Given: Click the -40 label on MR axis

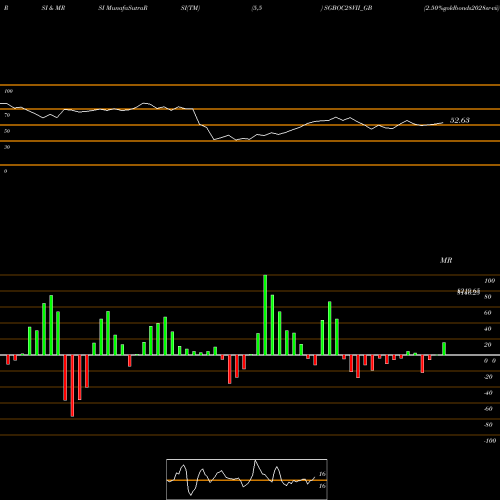Looking at the screenshot, I should 488,393.
